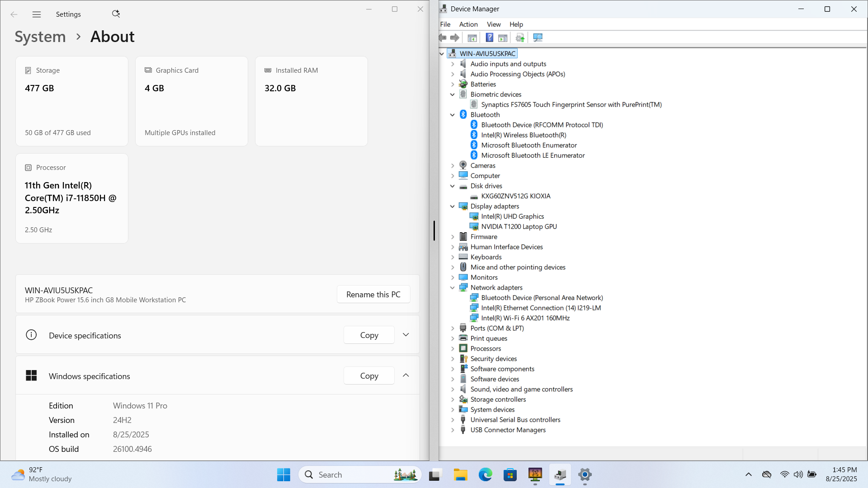
Task: Collapse the Biometric devices node
Action: point(453,94)
